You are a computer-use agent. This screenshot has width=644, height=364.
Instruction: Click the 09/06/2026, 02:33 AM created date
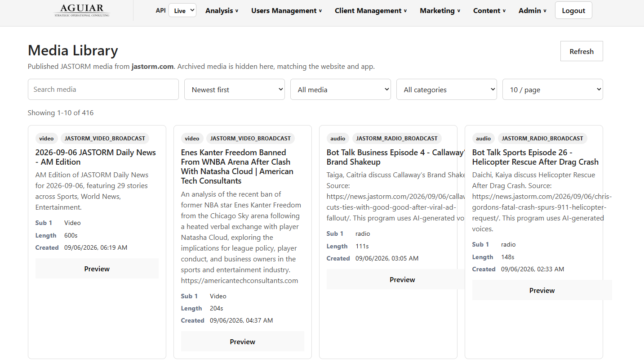(x=533, y=269)
